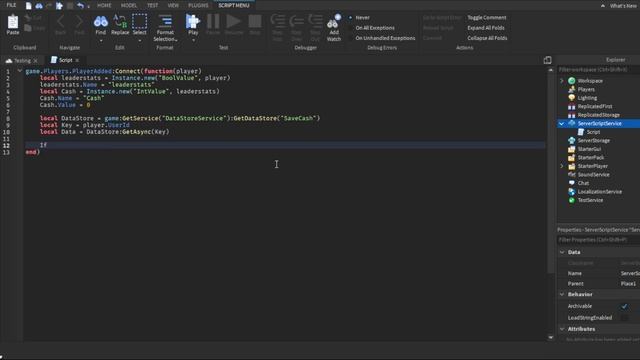Collapse the code fold arrow on line 1

point(20,71)
